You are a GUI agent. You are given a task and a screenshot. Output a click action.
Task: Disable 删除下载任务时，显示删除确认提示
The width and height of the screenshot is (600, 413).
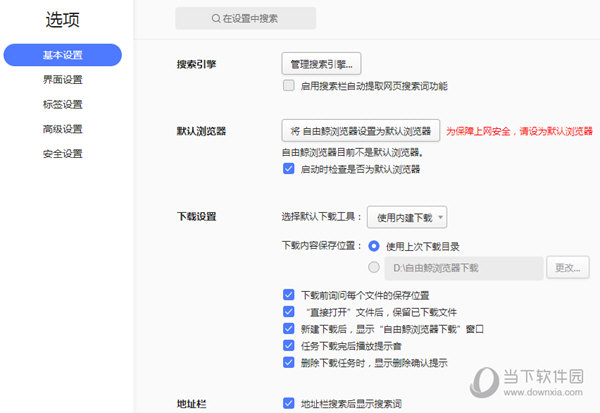click(289, 362)
